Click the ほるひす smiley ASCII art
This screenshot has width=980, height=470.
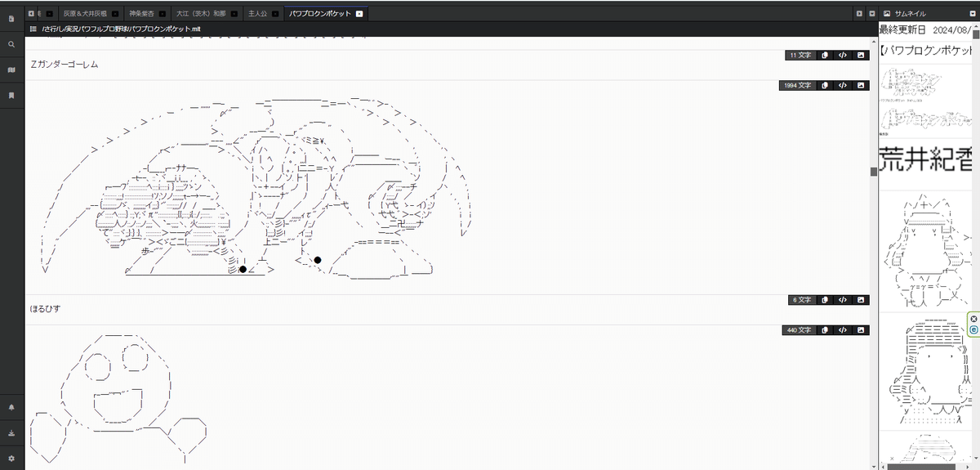118,400
